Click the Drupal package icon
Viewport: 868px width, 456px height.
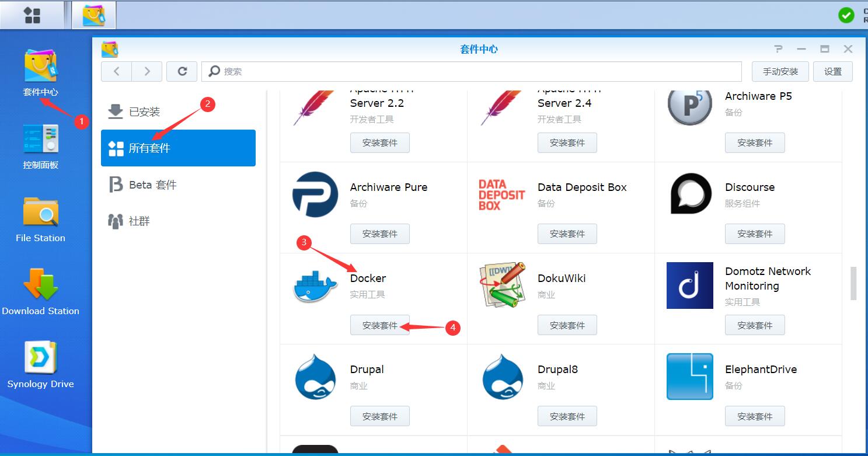coord(315,377)
